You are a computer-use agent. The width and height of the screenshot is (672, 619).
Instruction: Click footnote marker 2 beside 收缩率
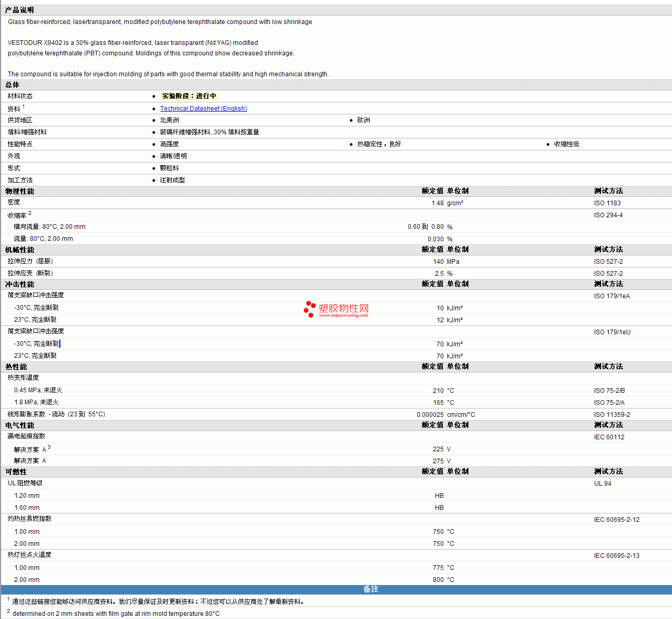[30, 213]
